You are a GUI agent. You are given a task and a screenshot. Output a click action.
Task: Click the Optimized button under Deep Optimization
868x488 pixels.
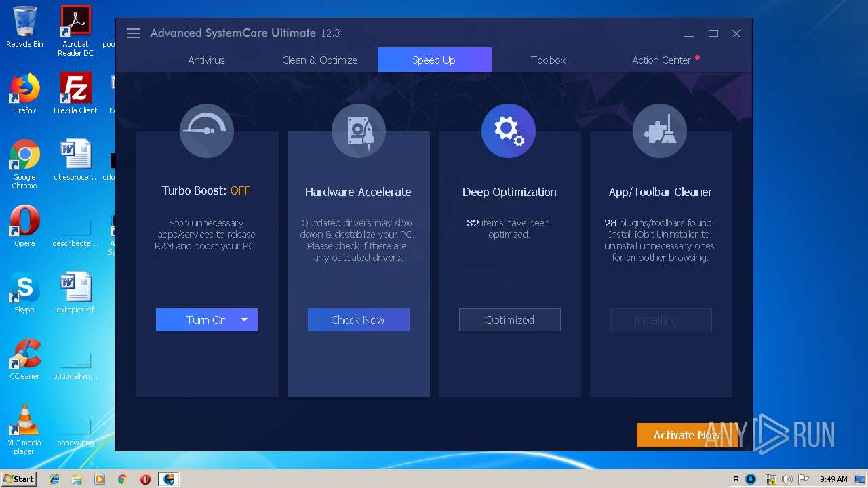click(x=510, y=320)
